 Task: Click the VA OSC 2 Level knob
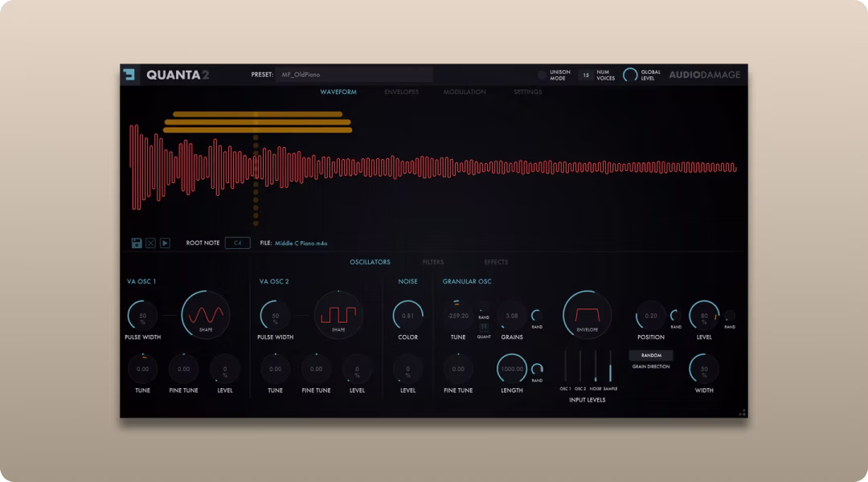[x=357, y=369]
